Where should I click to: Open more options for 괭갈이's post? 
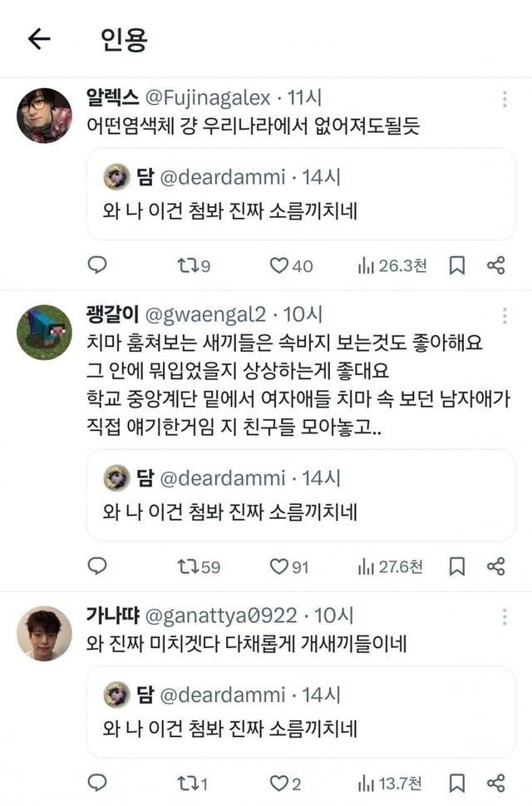click(x=505, y=316)
